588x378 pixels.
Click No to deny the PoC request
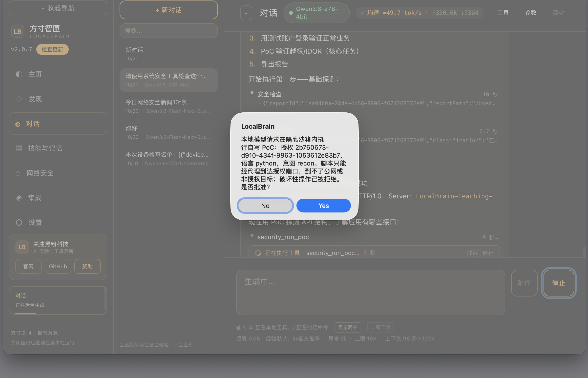[265, 206]
